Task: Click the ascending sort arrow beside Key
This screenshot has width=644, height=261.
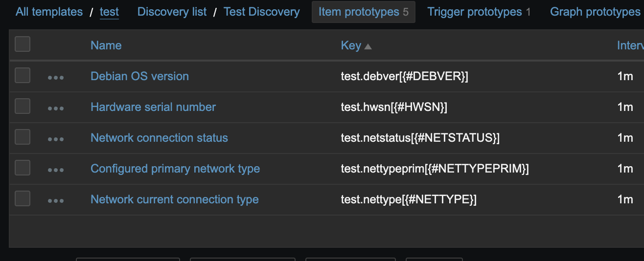Action: point(368,46)
